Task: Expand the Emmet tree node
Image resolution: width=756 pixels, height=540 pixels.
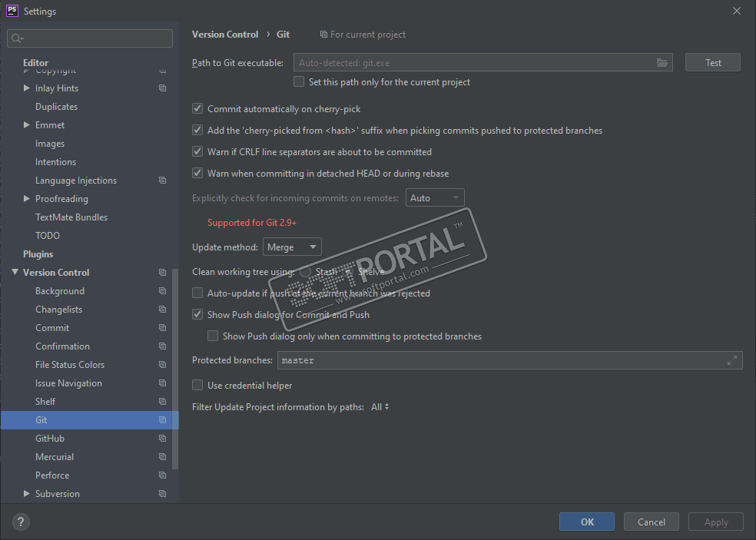Action: [27, 125]
